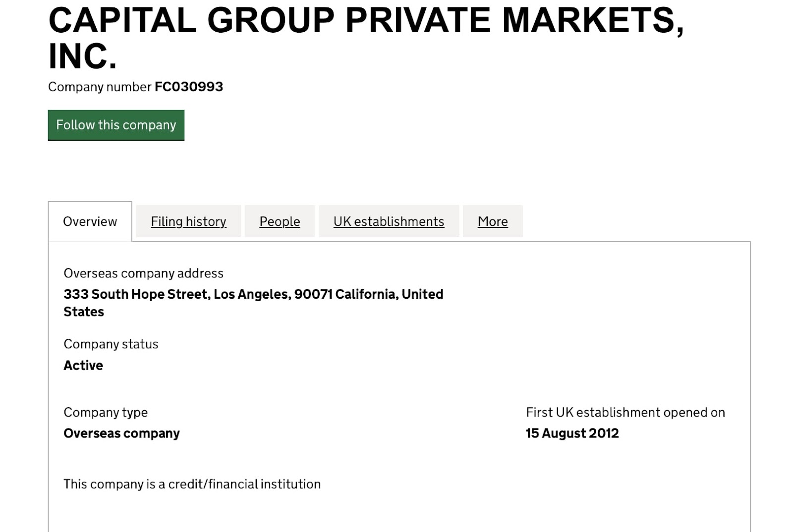Screen dimensions: 793x532
Task: Click the Active company status value
Action: [83, 366]
